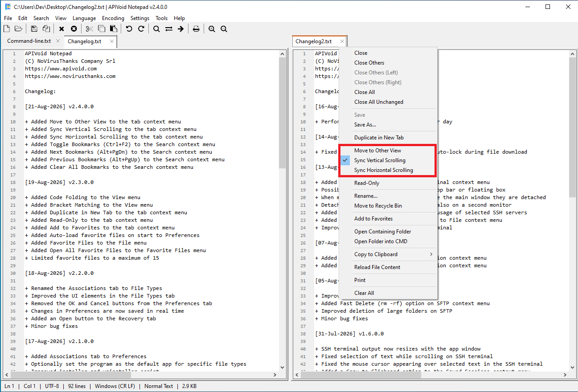Click the [31-Jul-2026] v1.6.0.0 line
This screenshot has height=392, width=578.
coord(349,334)
